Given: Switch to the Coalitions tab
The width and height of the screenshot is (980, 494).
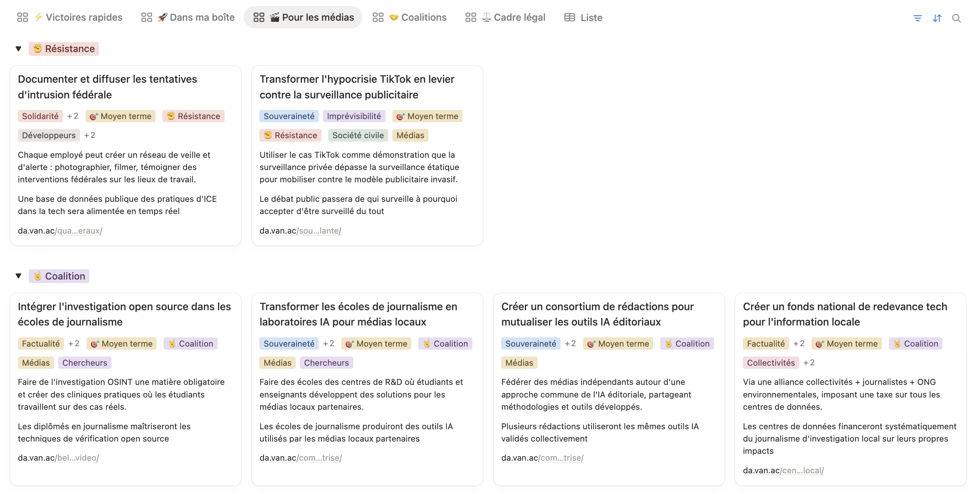Looking at the screenshot, I should 423,17.
